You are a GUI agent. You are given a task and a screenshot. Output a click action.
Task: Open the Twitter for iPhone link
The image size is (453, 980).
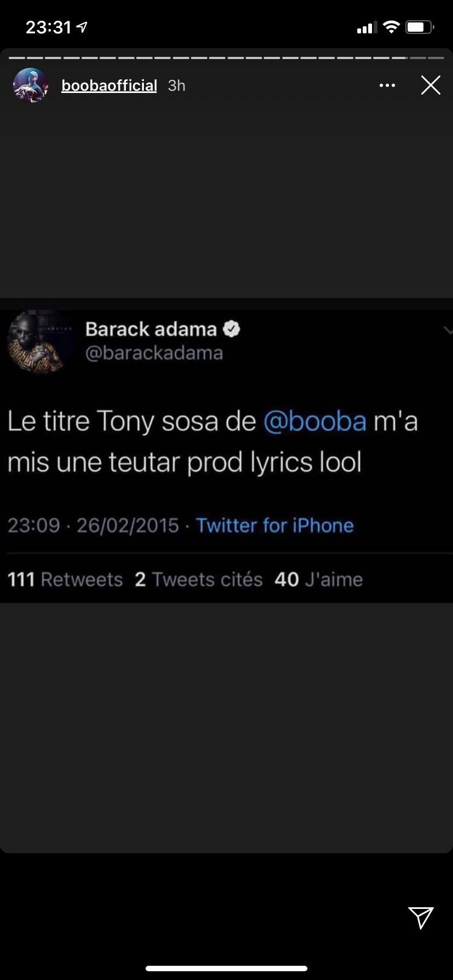pos(275,525)
